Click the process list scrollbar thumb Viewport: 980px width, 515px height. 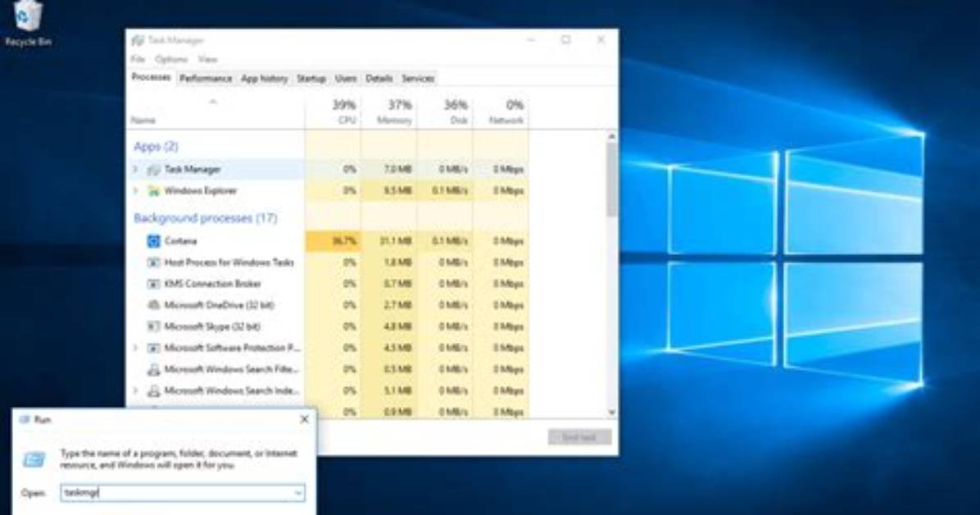(612, 179)
